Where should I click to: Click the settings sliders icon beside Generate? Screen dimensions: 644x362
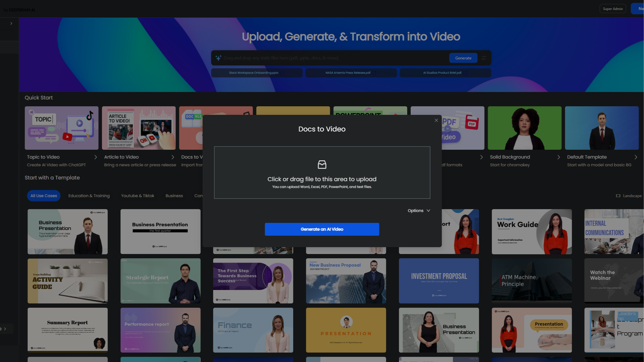[484, 58]
